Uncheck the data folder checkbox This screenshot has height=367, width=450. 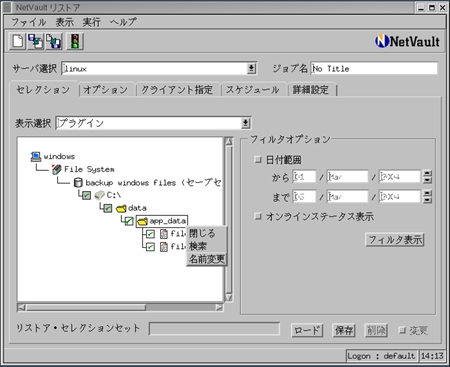[107, 208]
